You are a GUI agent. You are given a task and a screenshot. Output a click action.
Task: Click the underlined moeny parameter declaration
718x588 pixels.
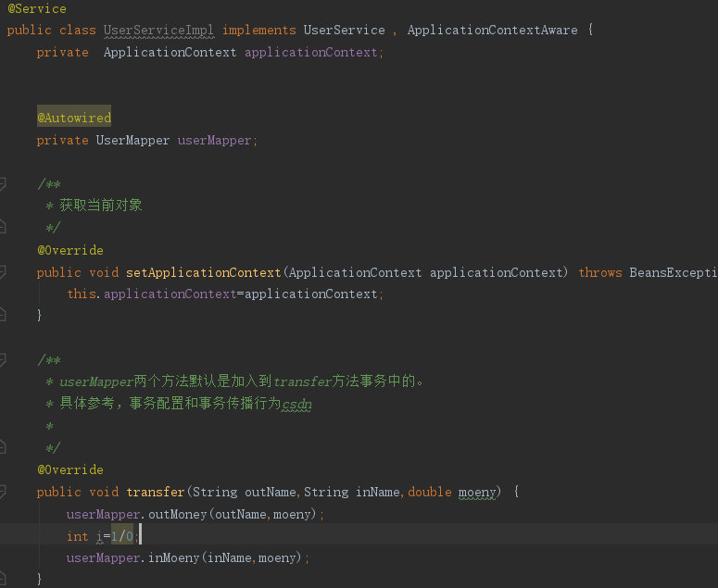point(477,492)
